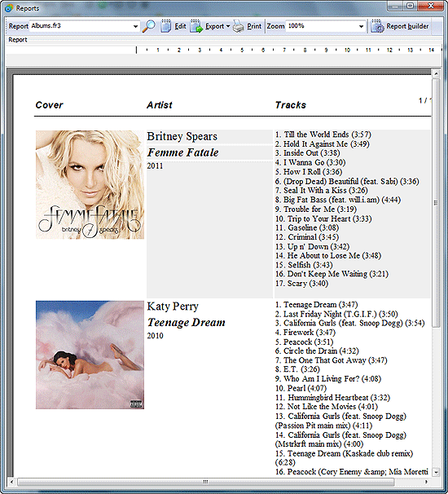Click vertical scrollbar down arrow
Screen dimensions: 448x494
(436, 472)
